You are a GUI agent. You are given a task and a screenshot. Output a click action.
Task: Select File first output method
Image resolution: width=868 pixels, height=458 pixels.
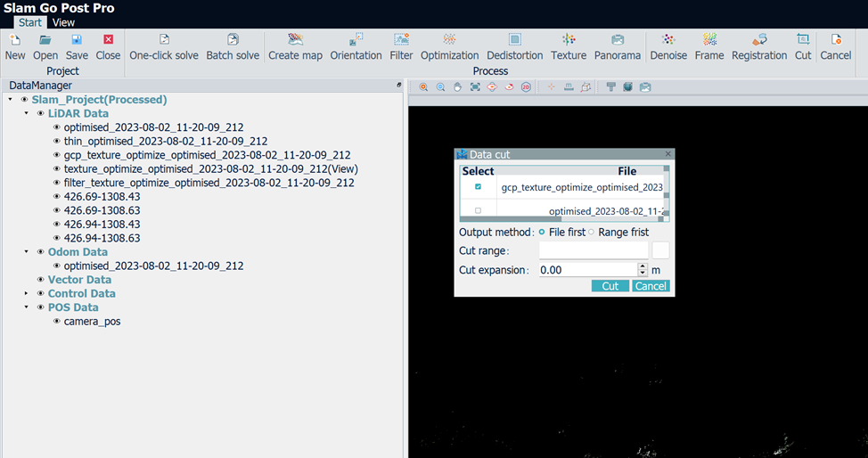(542, 232)
